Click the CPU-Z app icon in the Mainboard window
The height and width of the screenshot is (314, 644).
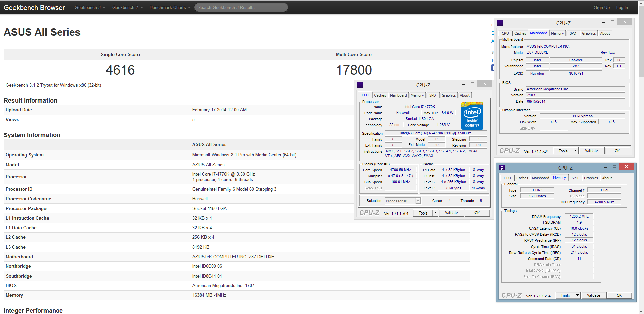click(500, 23)
